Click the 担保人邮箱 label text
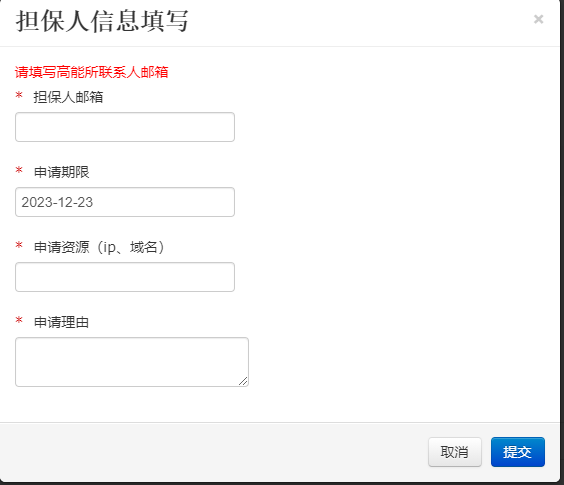564x485 pixels. click(68, 97)
